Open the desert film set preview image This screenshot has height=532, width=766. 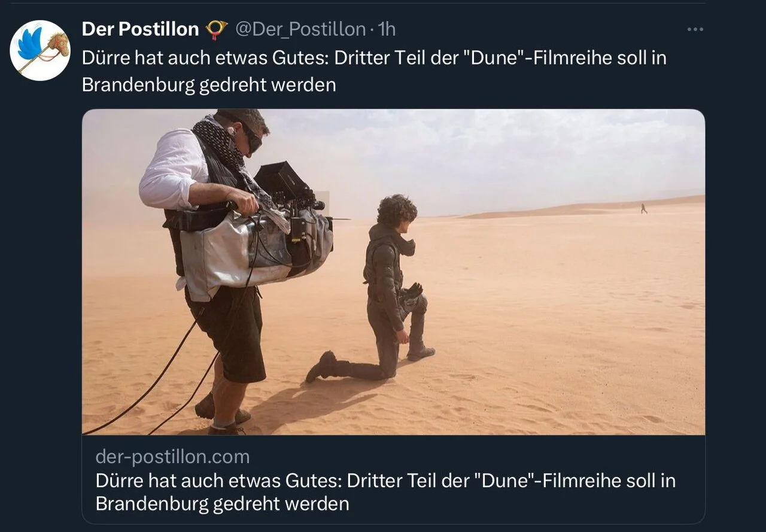click(393, 272)
